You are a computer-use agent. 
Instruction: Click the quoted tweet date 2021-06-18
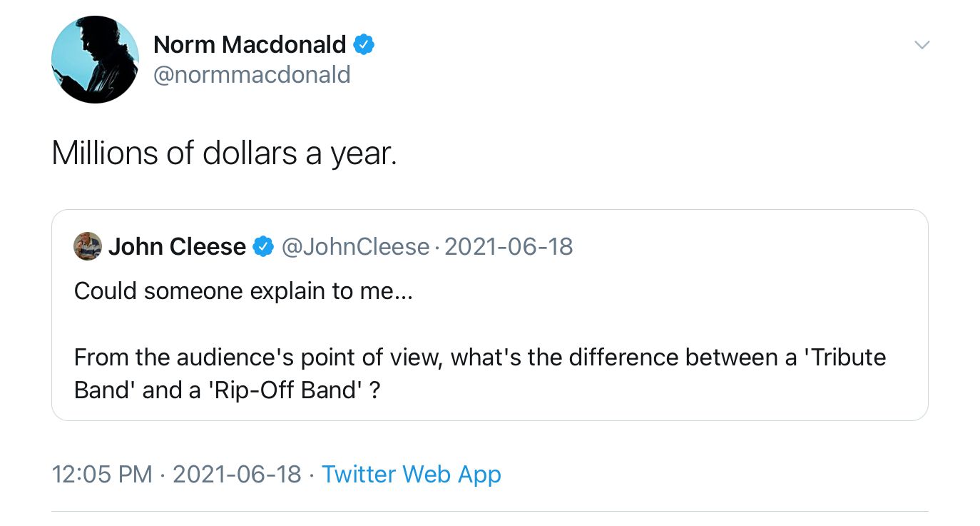(x=509, y=247)
